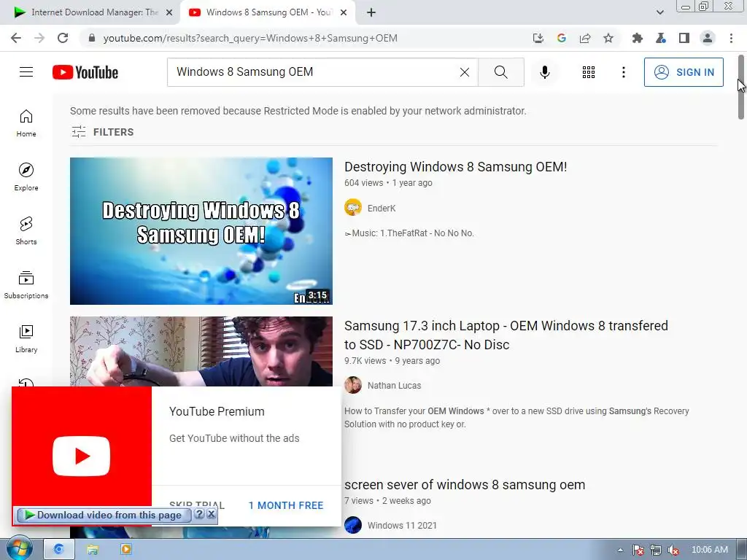Open Library in the sidebar
Image resolution: width=747 pixels, height=560 pixels.
click(26, 338)
